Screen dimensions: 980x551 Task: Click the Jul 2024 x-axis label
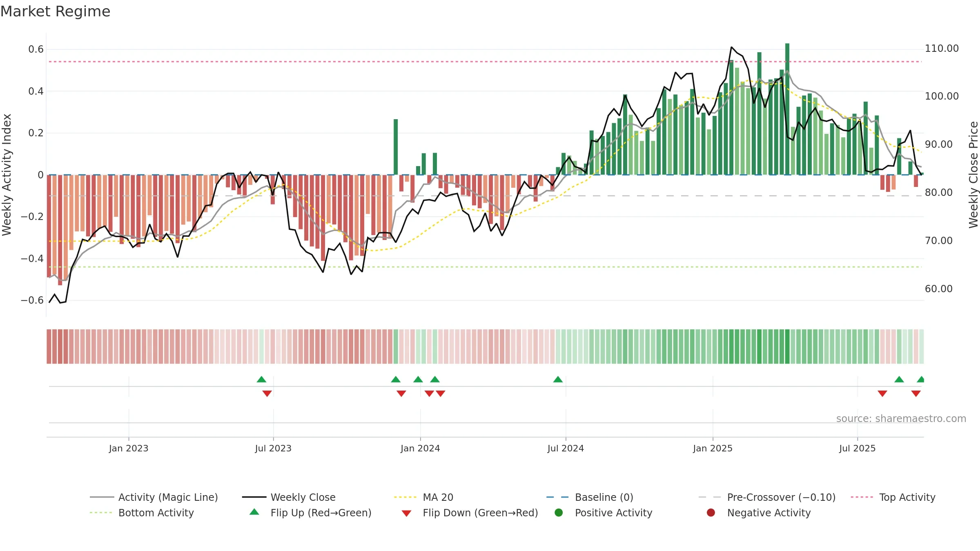pos(566,448)
